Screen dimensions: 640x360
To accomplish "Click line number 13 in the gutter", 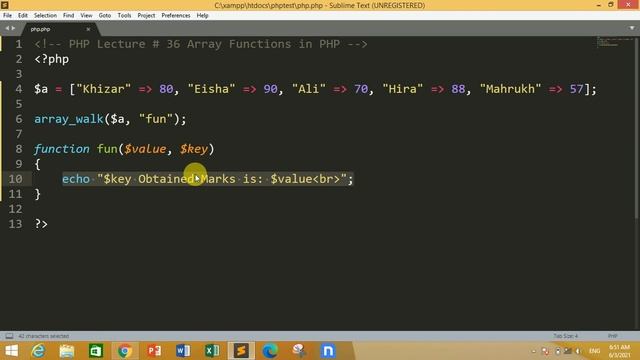I will 16,224.
